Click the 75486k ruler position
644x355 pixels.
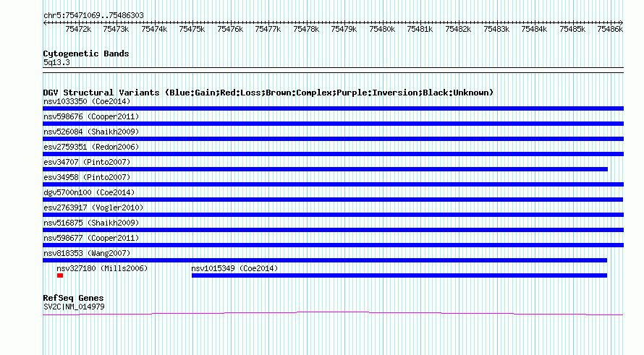(x=610, y=29)
